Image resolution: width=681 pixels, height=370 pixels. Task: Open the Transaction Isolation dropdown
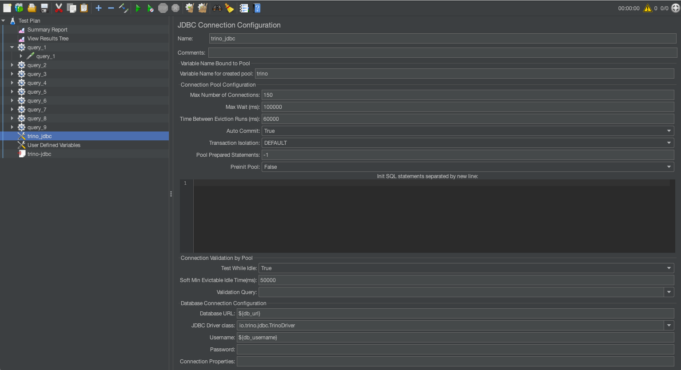[x=468, y=143]
